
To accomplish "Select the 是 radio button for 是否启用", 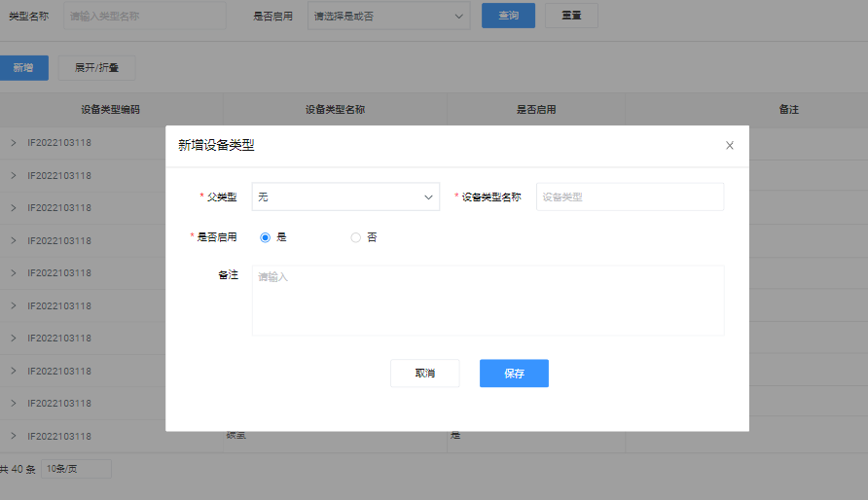I will tap(265, 237).
